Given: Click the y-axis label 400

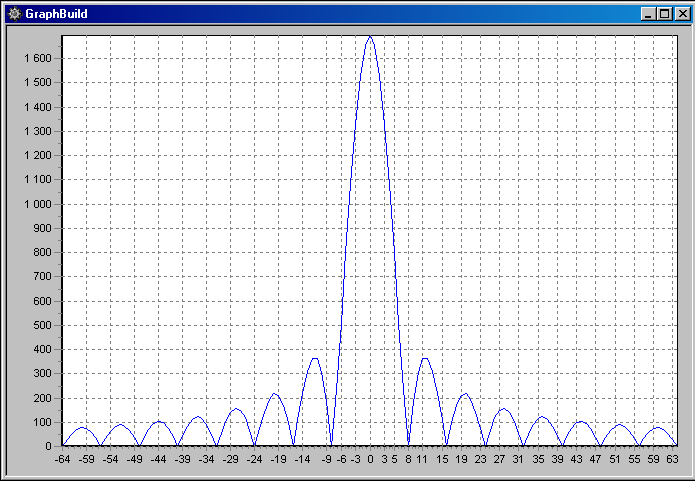Looking at the screenshot, I should 43,350.
